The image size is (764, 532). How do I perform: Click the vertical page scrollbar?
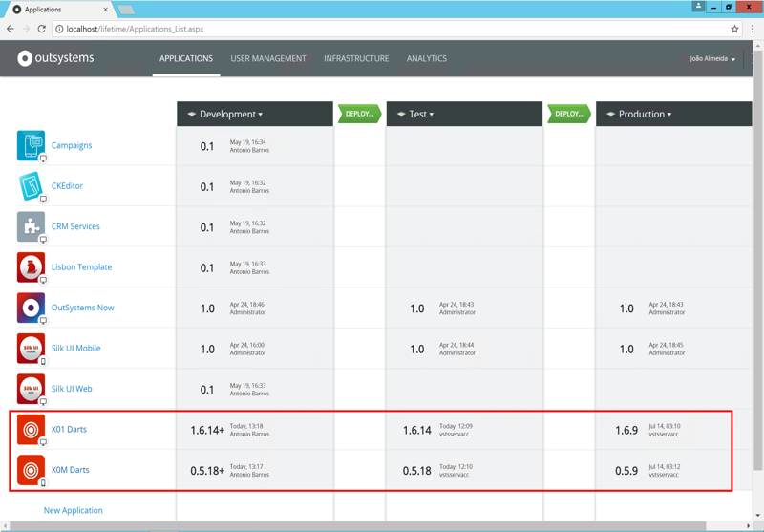click(x=757, y=261)
